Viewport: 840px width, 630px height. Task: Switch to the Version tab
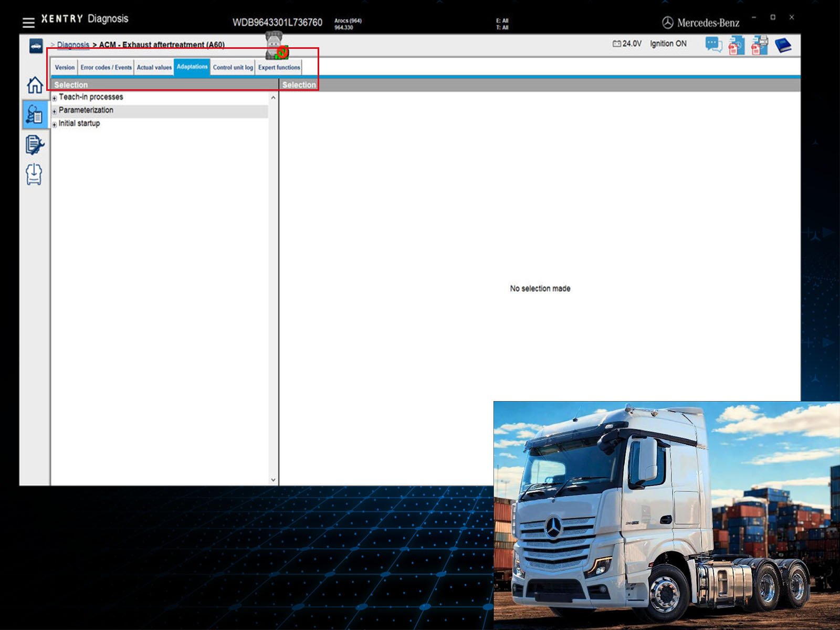point(65,68)
